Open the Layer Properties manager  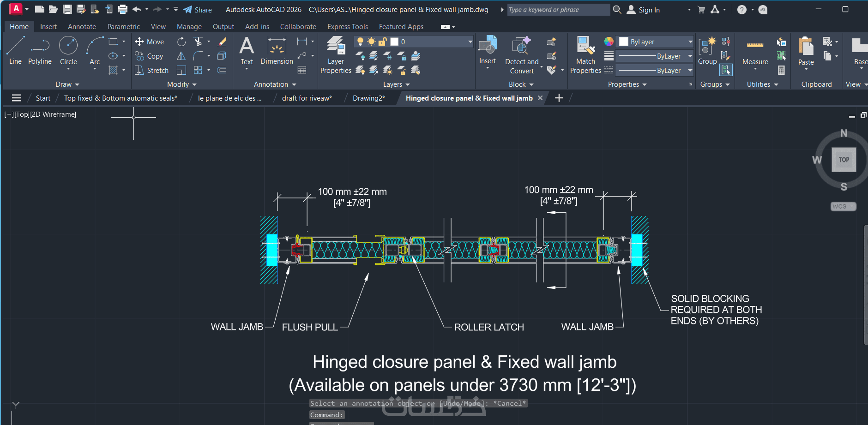[x=336, y=55]
